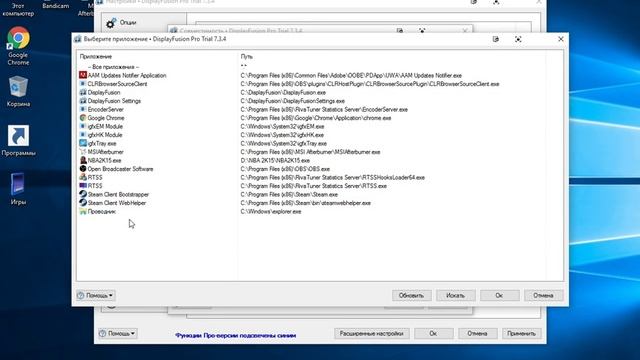Click Steam Client Bootstrapper icon
Viewport: 640px width, 360px height.
coord(83,194)
